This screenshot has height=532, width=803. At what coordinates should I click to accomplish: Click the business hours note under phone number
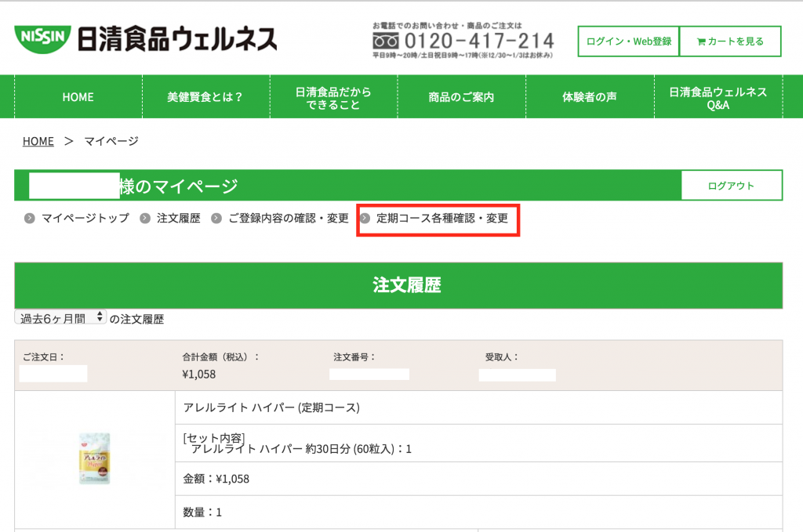tap(463, 56)
